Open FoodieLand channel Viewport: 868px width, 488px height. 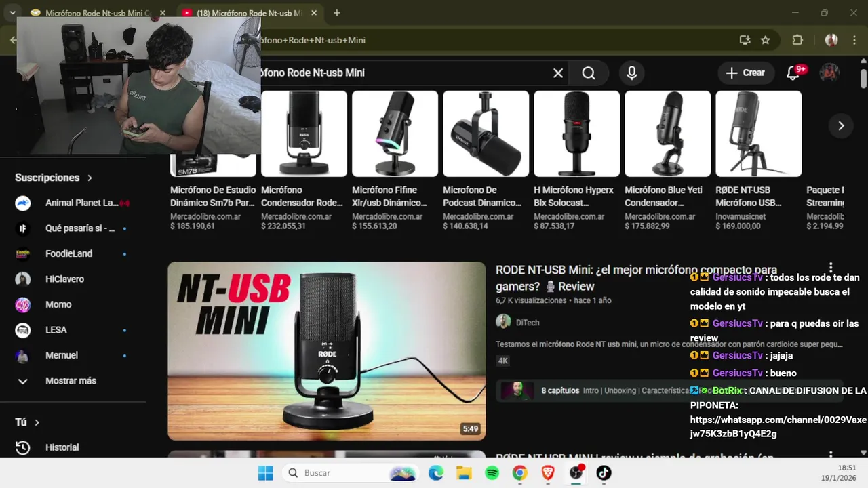tap(73, 253)
